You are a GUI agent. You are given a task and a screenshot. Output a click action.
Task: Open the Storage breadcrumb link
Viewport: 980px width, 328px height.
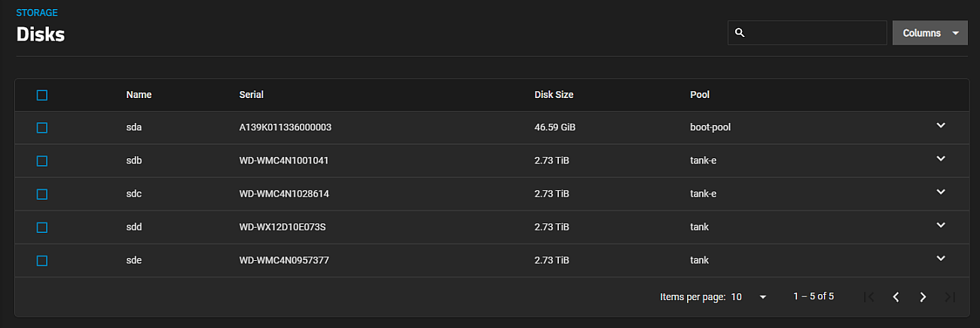pos(37,13)
